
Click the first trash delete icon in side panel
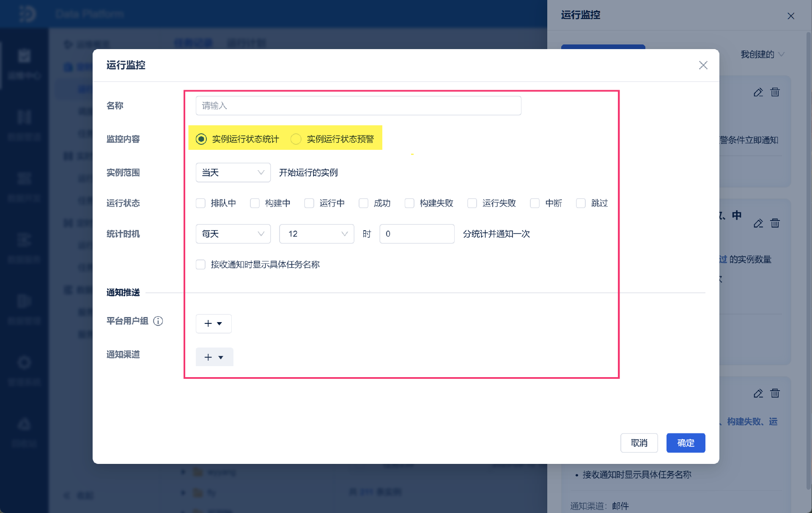coord(775,92)
